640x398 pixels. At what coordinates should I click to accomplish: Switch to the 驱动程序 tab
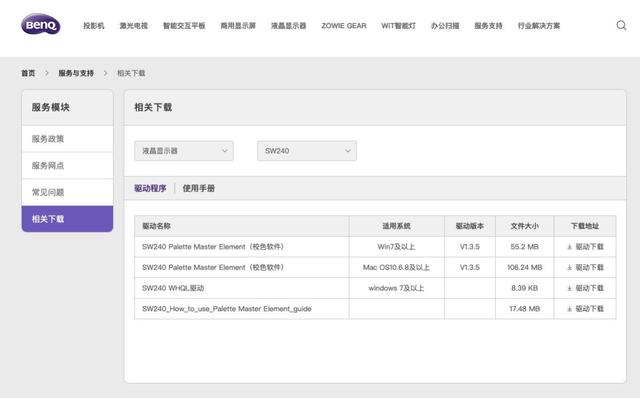click(x=150, y=188)
